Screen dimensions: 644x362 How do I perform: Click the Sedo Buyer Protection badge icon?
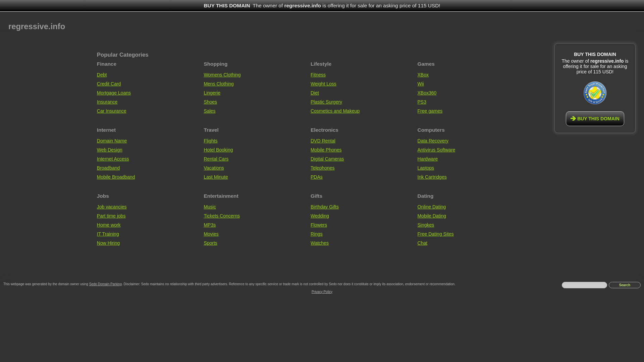(595, 93)
